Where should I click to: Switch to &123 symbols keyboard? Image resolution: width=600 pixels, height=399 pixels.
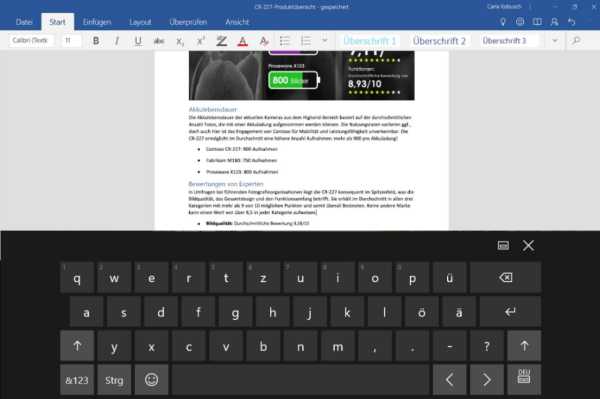point(77,380)
